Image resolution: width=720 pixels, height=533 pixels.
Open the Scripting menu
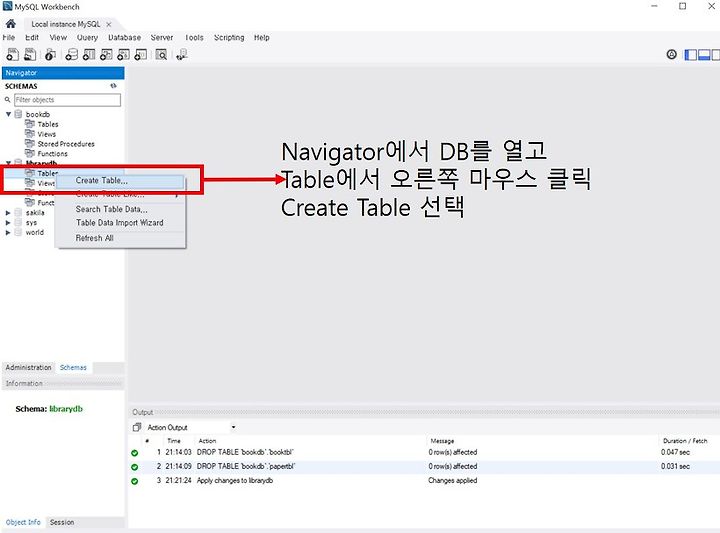click(229, 38)
